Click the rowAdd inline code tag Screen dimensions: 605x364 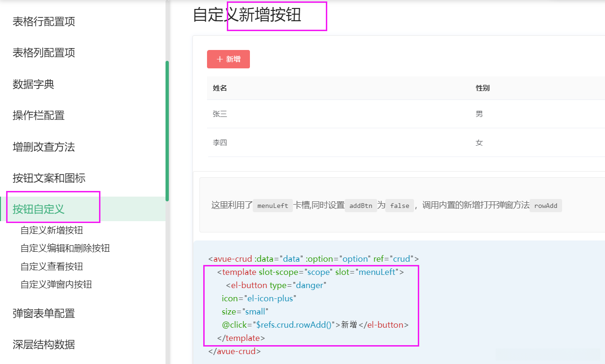click(x=546, y=206)
